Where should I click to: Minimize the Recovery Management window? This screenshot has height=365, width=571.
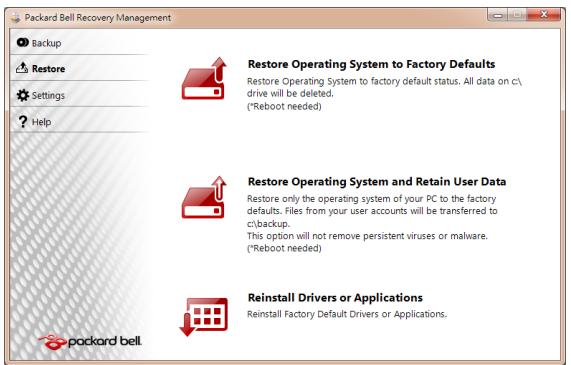click(x=498, y=15)
